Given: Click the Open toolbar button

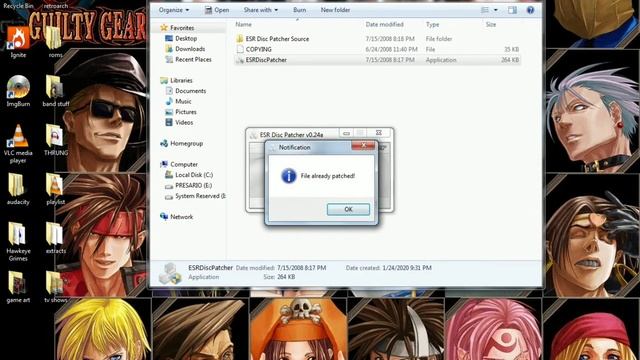Looking at the screenshot, I should [x=217, y=10].
